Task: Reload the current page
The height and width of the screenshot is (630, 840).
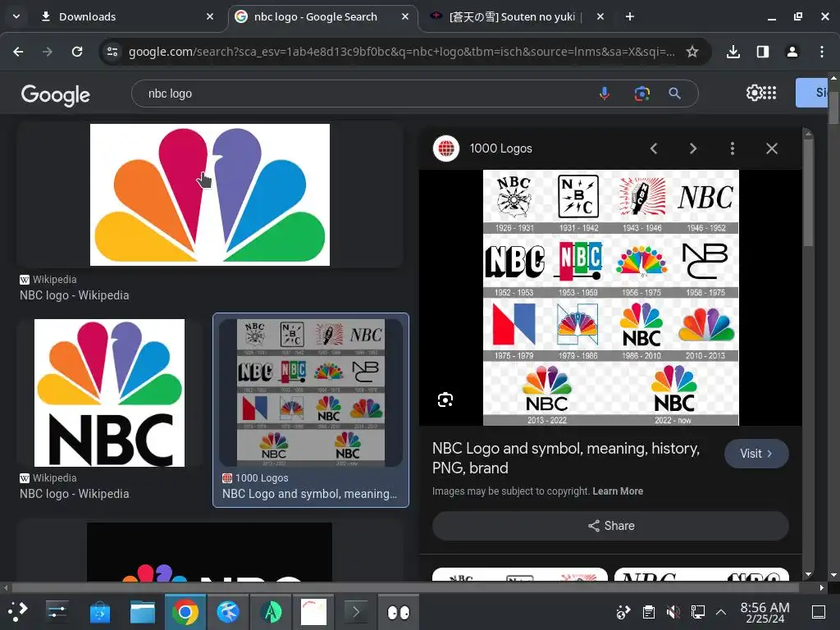Action: [x=77, y=52]
